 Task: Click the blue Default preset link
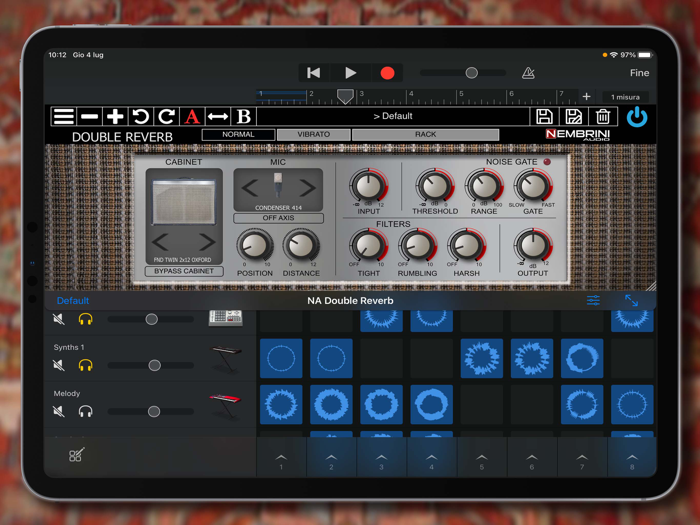tap(73, 300)
